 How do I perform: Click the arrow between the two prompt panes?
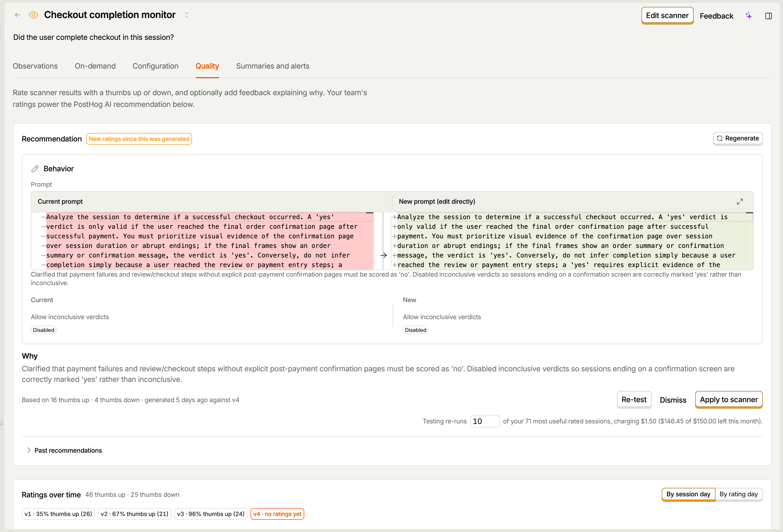(x=384, y=255)
